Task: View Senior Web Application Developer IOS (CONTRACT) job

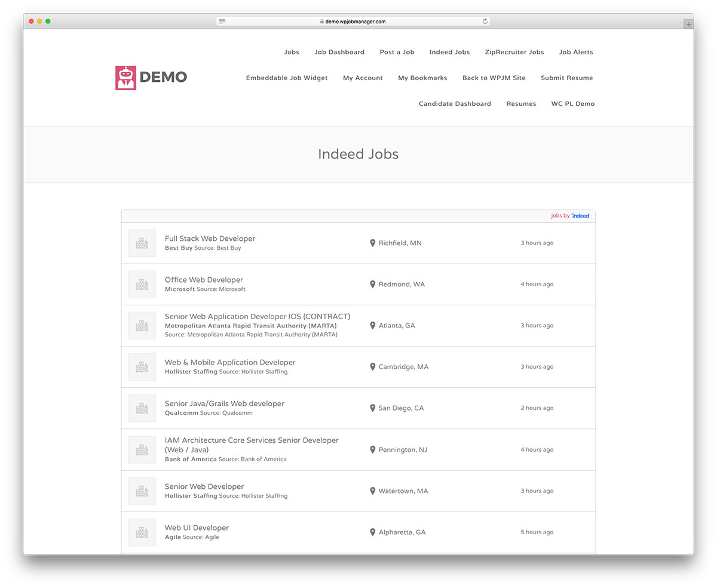Action: point(258,317)
